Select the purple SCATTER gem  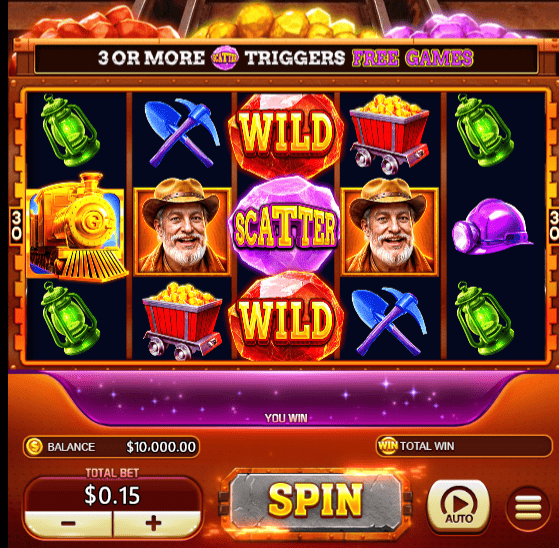pos(285,225)
